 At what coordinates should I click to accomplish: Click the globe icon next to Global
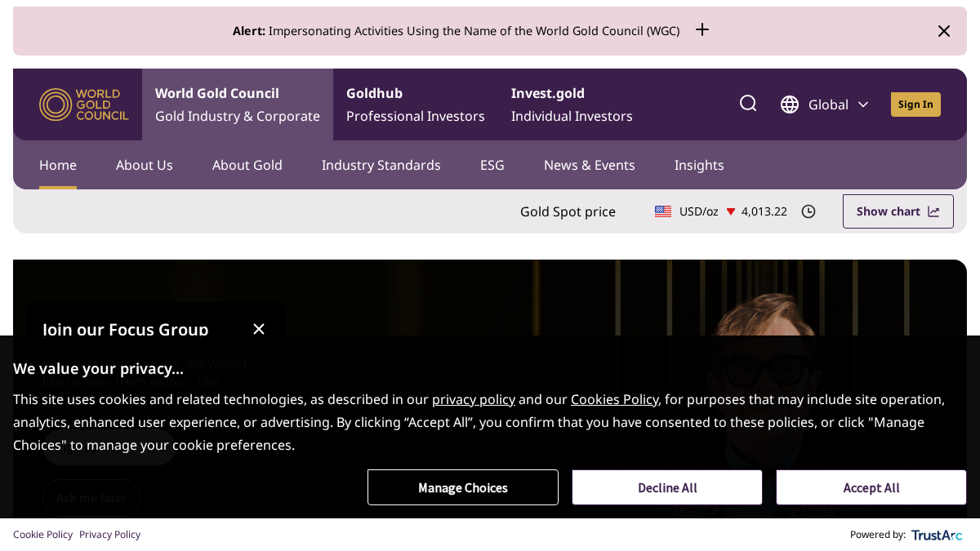(790, 104)
